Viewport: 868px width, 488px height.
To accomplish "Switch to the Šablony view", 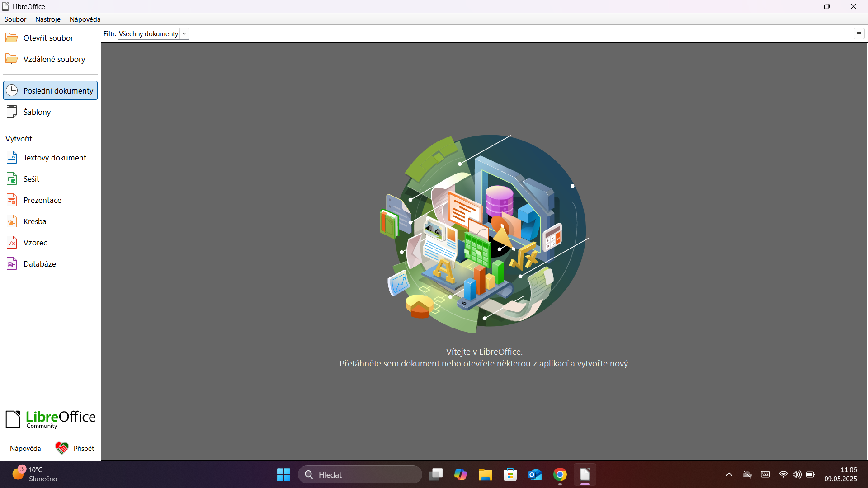I will pyautogui.click(x=37, y=112).
